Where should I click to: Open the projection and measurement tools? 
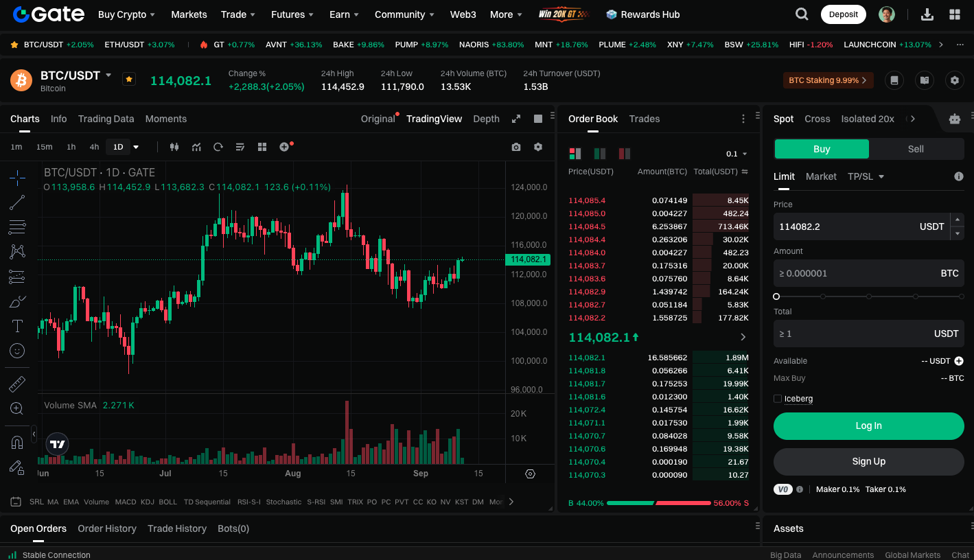tap(17, 277)
